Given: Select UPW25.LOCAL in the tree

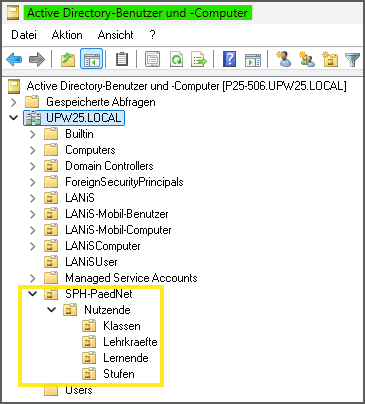Looking at the screenshot, I should pos(83,118).
